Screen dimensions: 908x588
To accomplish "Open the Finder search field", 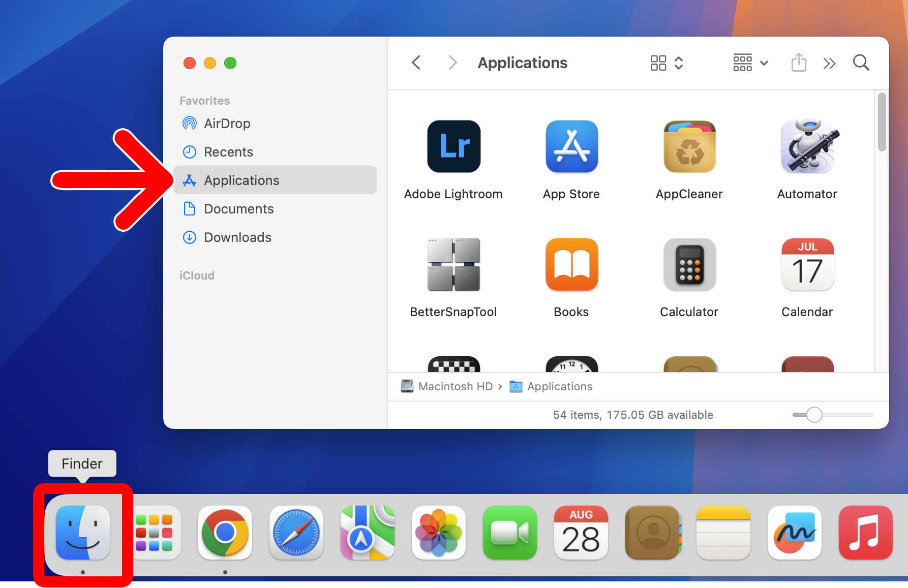I will [x=861, y=63].
